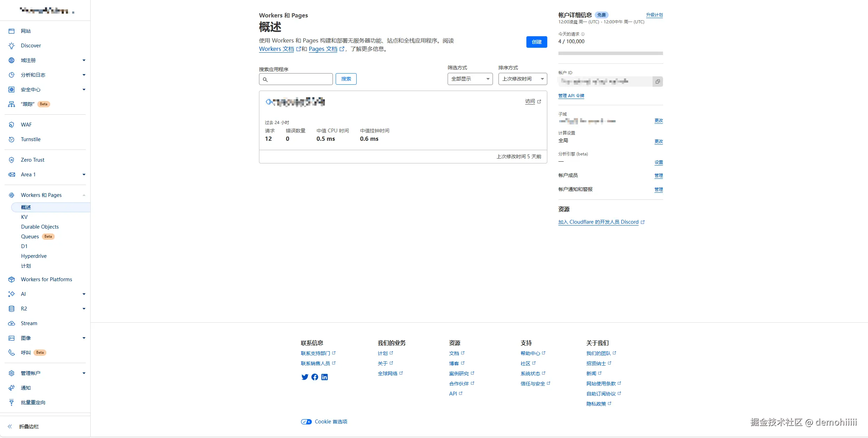Expand the 安全中心 sidebar arrow
Screen dimensions: 868x438
84,90
